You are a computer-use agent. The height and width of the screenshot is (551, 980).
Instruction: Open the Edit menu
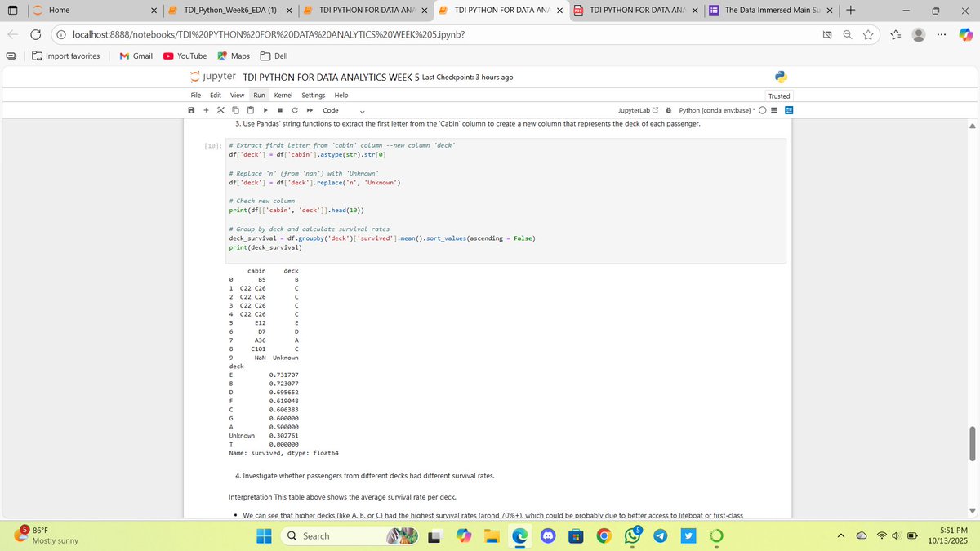tap(216, 95)
